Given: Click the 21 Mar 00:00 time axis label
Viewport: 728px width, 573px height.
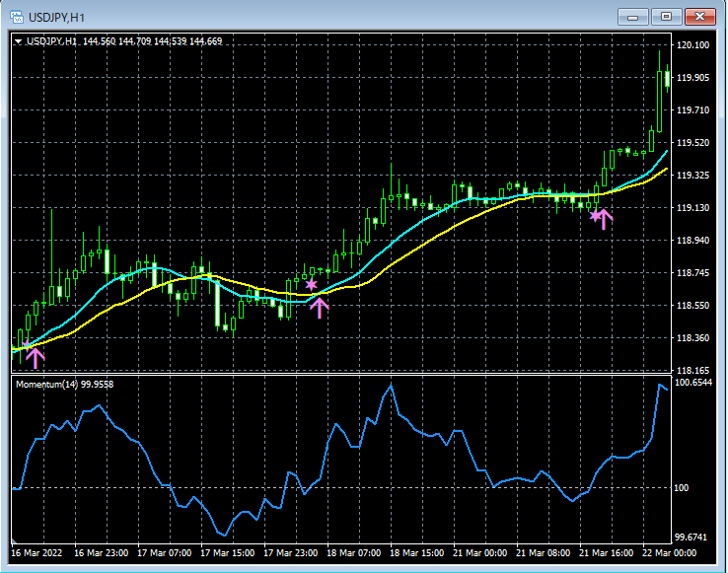Looking at the screenshot, I should pos(480,553).
